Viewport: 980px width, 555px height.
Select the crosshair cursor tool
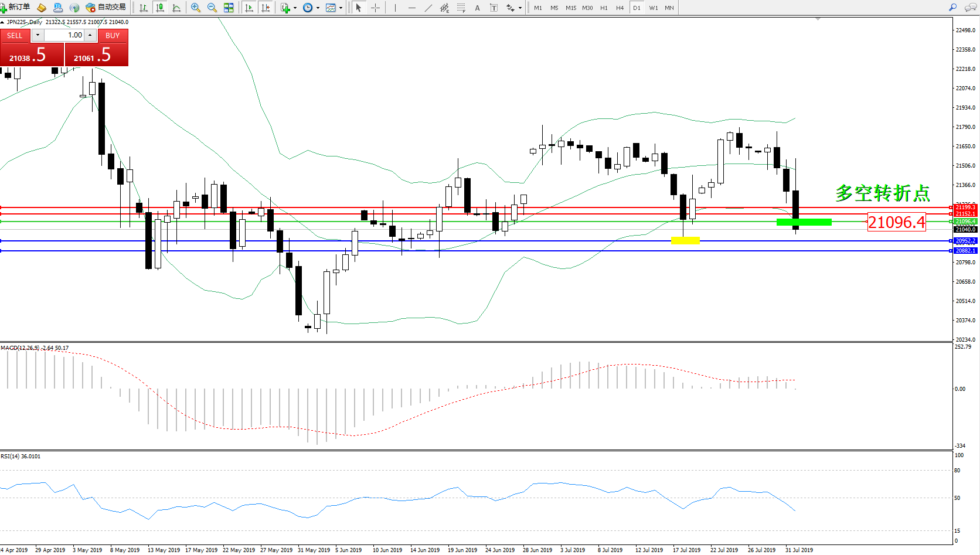pyautogui.click(x=376, y=8)
